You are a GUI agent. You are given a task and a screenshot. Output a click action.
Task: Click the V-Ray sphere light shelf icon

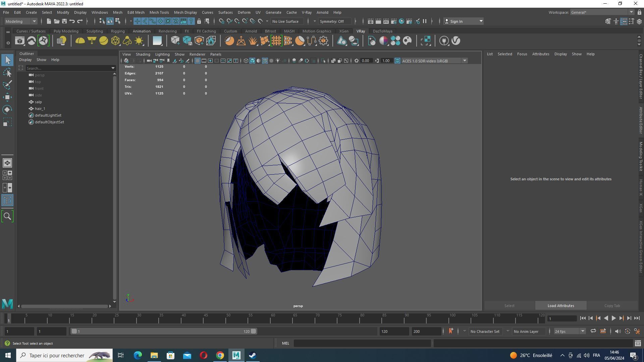click(x=104, y=41)
